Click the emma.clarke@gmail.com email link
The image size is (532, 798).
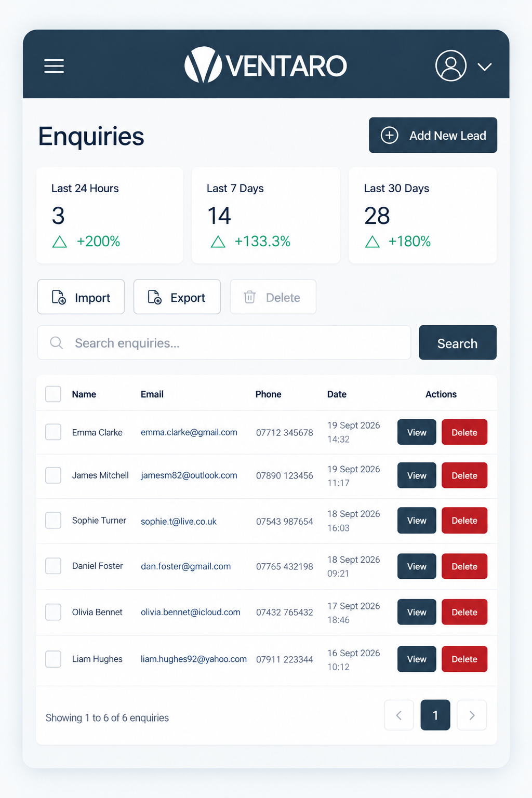click(x=189, y=432)
